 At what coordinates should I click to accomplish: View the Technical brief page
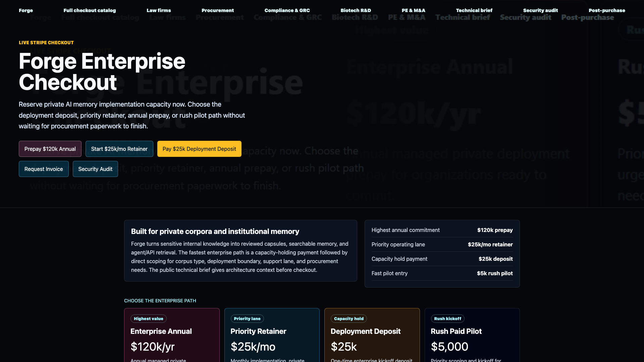(x=474, y=10)
